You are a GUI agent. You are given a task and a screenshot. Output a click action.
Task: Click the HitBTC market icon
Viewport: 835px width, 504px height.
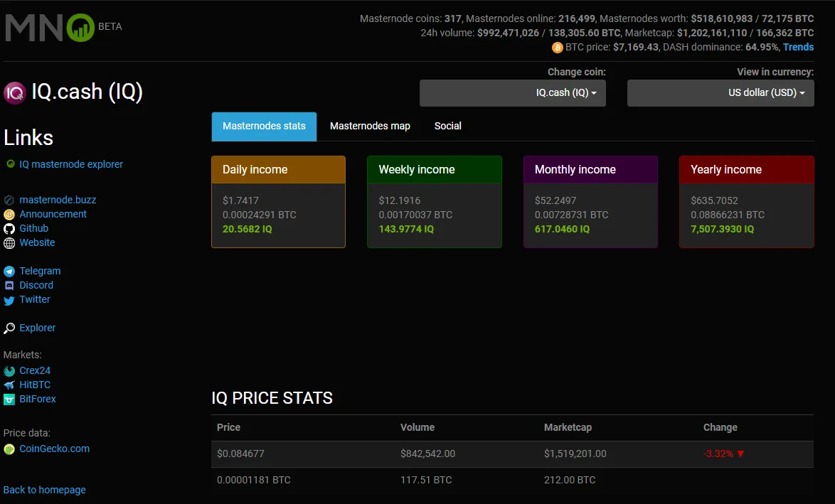click(x=9, y=385)
